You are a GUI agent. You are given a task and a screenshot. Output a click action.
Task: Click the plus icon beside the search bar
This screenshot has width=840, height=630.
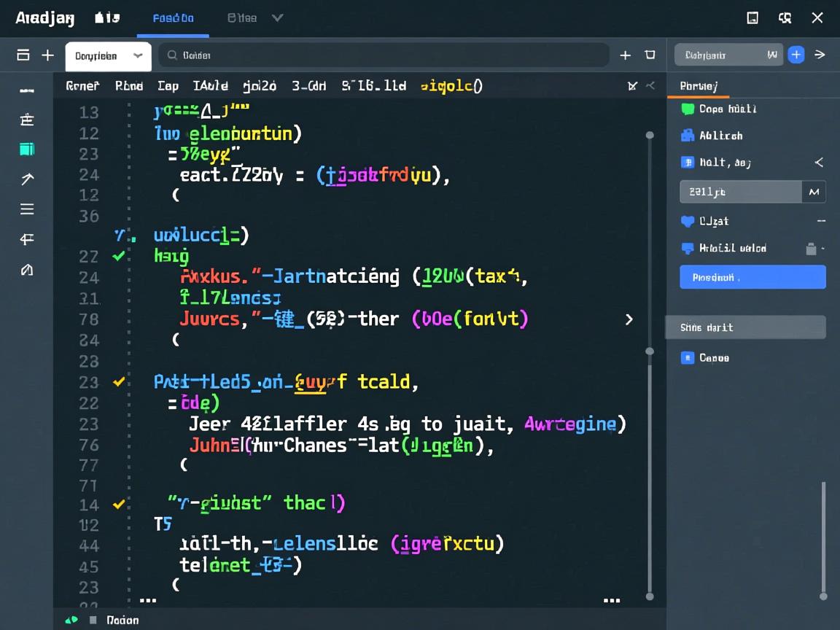tap(625, 55)
